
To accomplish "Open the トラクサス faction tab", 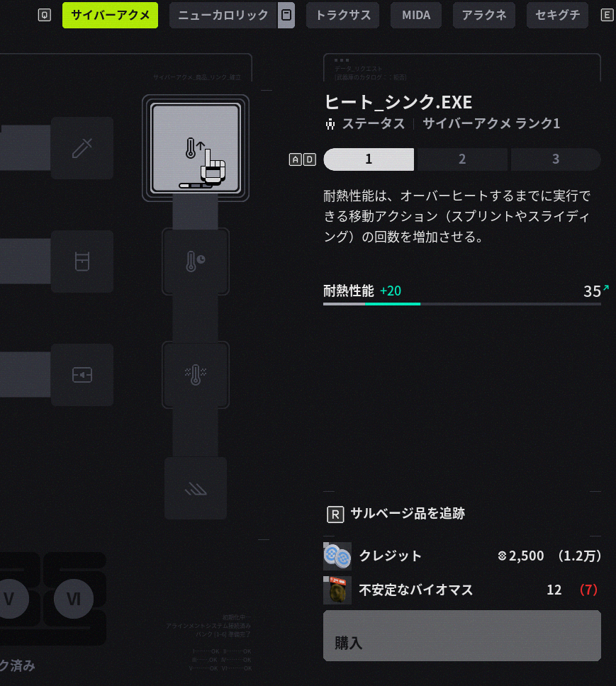I will pos(343,15).
